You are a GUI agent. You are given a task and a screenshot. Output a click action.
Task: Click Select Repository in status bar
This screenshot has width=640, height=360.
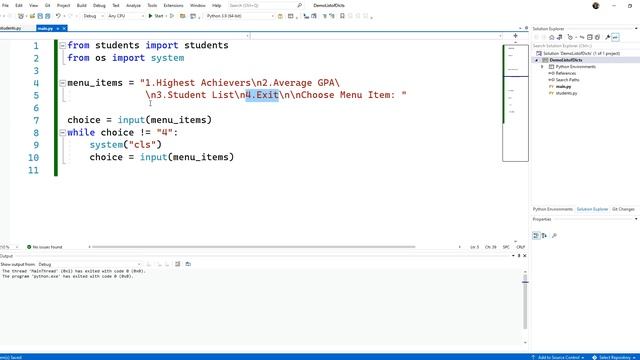pos(614,357)
